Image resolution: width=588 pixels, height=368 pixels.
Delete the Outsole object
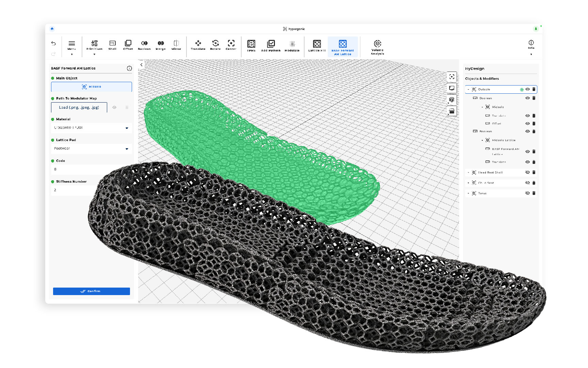point(534,89)
